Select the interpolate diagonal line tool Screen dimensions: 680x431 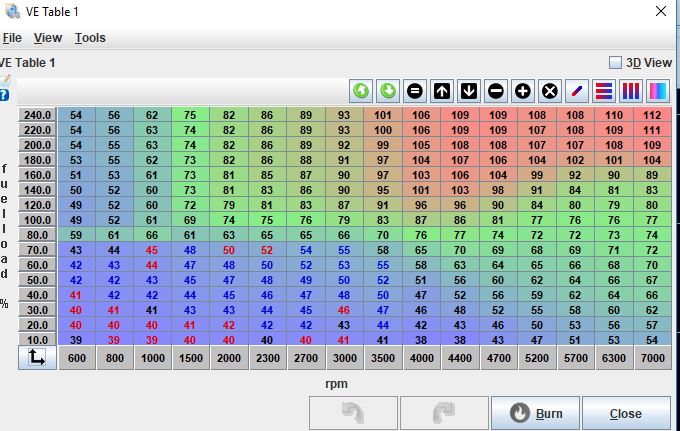coord(577,91)
